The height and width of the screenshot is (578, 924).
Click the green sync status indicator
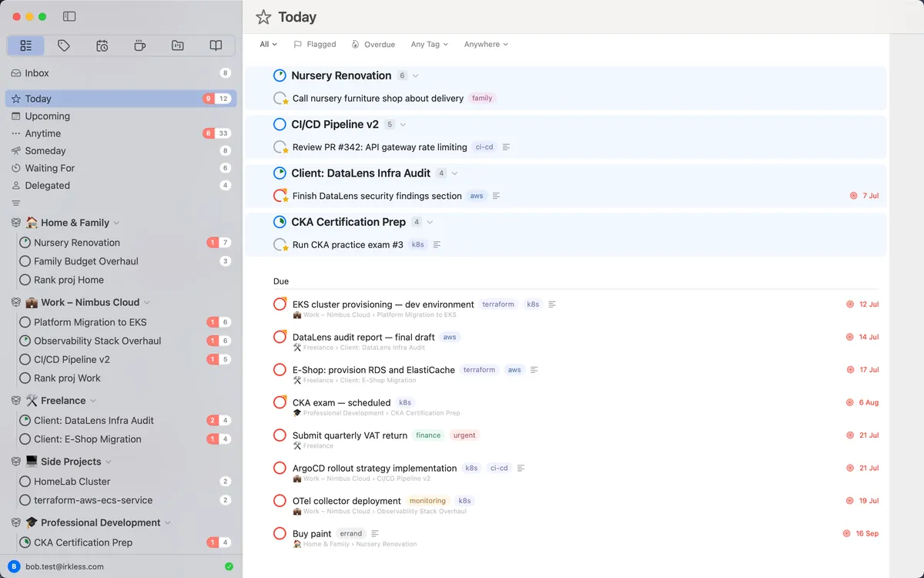[229, 566]
